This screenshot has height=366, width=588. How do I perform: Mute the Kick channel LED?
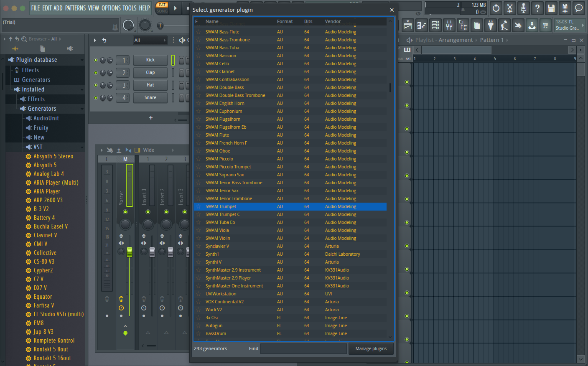pos(95,60)
